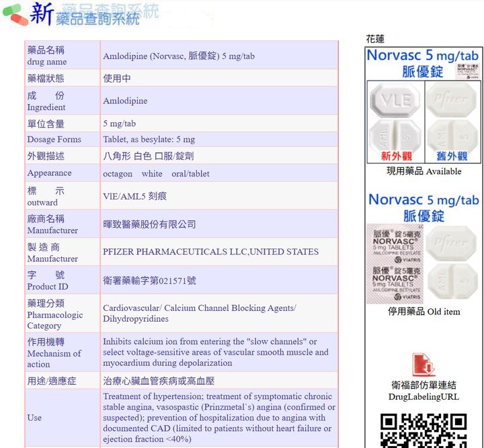Click the 藥理分類 Pharmacologic Category label
The height and width of the screenshot is (448, 484).
click(x=55, y=314)
